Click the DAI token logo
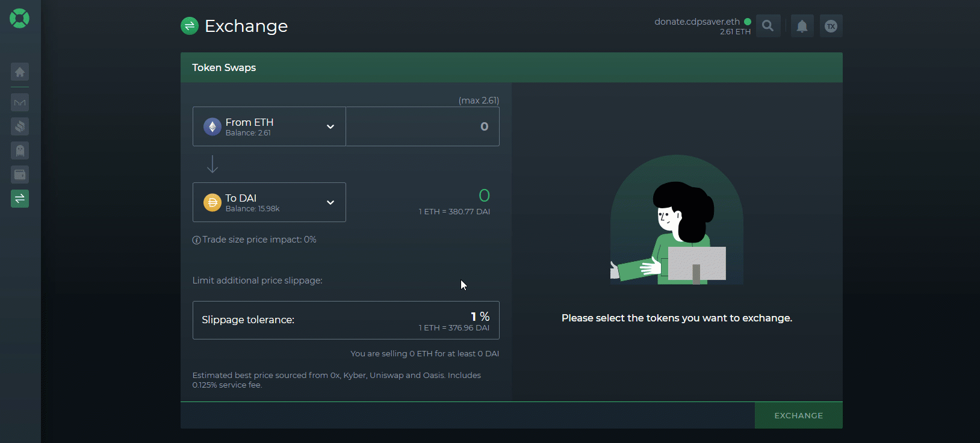Image resolution: width=980 pixels, height=443 pixels. pos(212,202)
